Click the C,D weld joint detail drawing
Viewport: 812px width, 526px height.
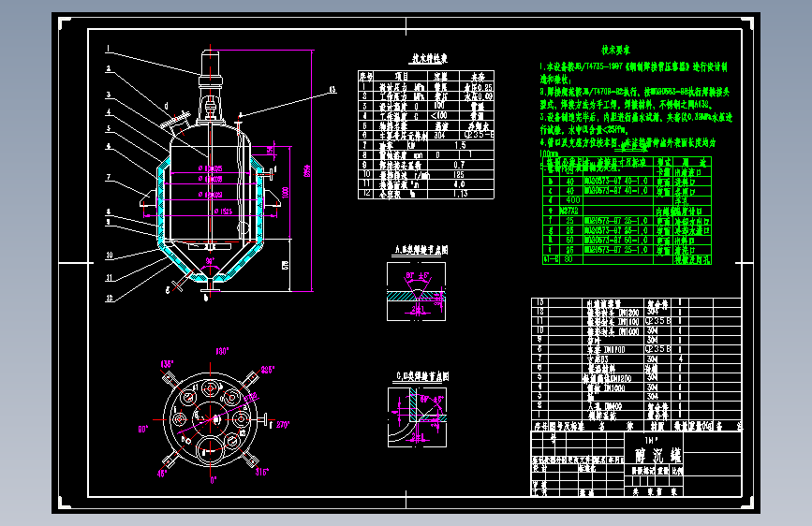tap(417, 417)
